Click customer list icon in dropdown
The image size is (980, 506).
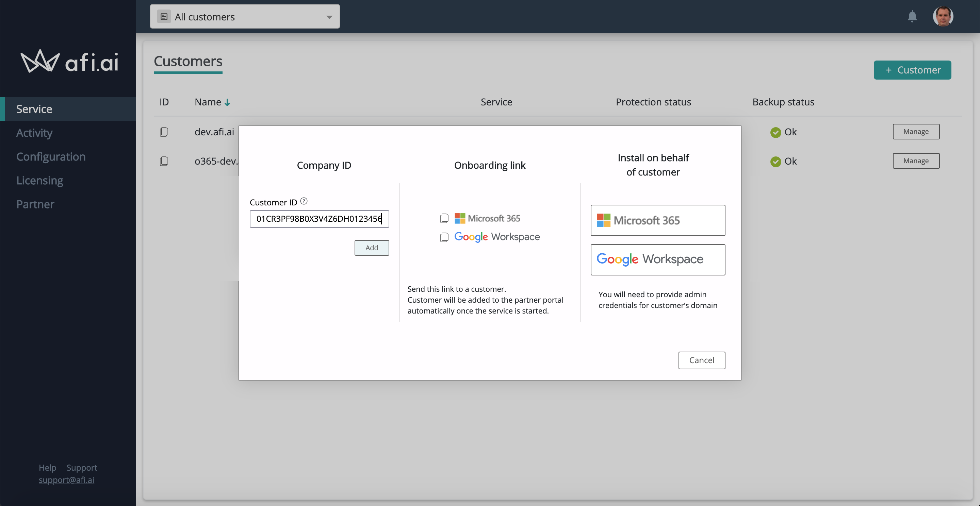coord(164,17)
